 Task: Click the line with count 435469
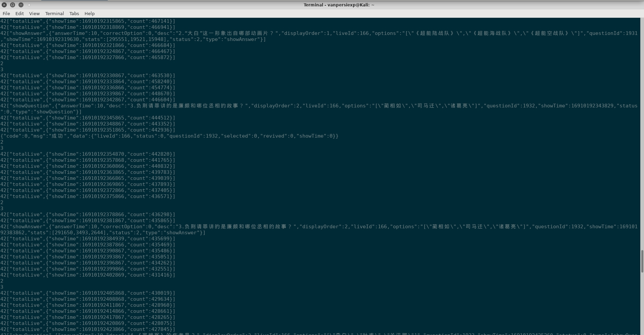(x=88, y=245)
